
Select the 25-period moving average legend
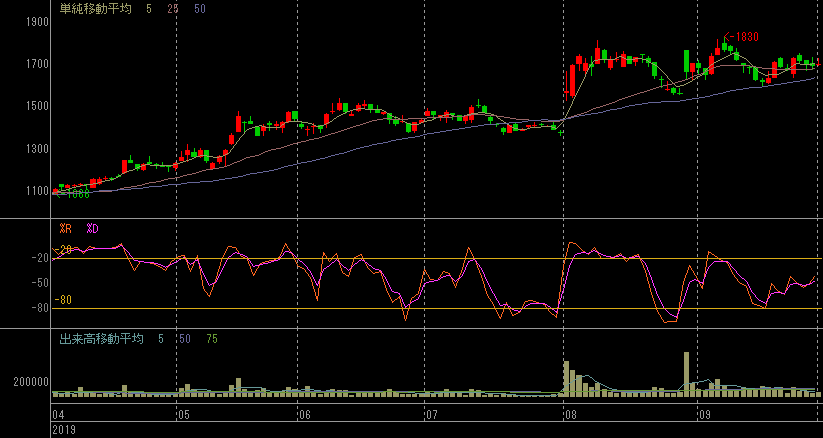[172, 9]
